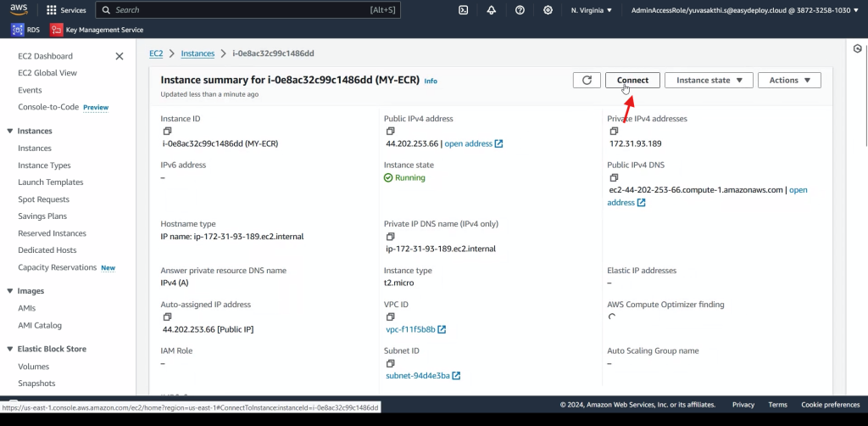
Task: Expand the Actions dropdown menu
Action: coord(789,80)
